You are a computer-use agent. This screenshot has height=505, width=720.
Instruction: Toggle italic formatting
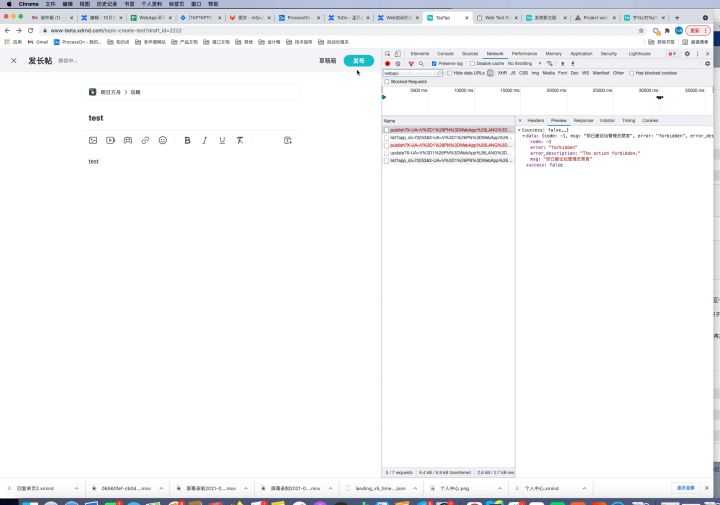(205, 140)
